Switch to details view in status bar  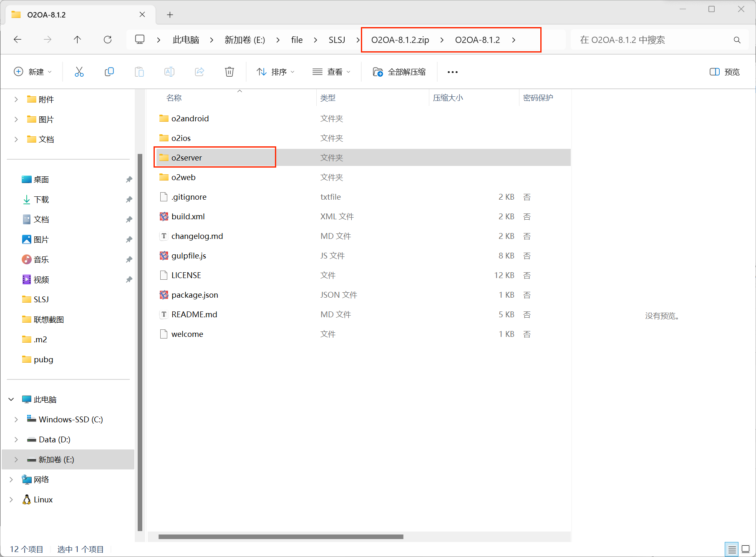[x=732, y=549]
